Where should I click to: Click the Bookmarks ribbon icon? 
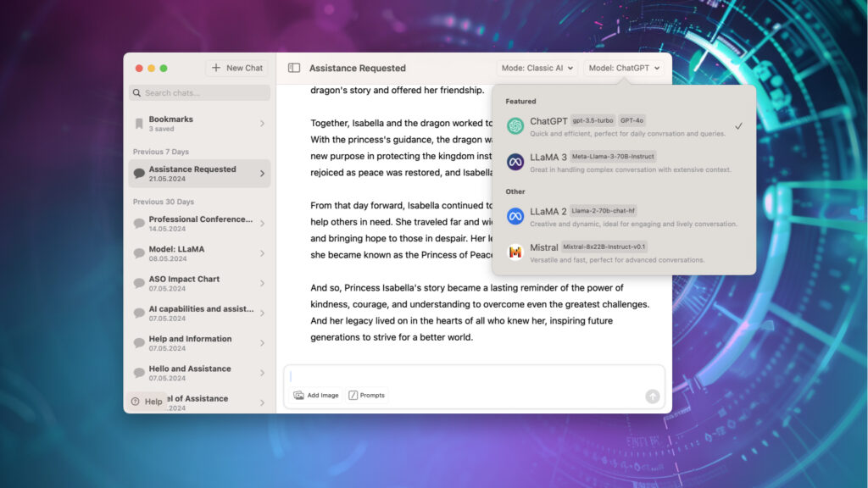pos(139,124)
